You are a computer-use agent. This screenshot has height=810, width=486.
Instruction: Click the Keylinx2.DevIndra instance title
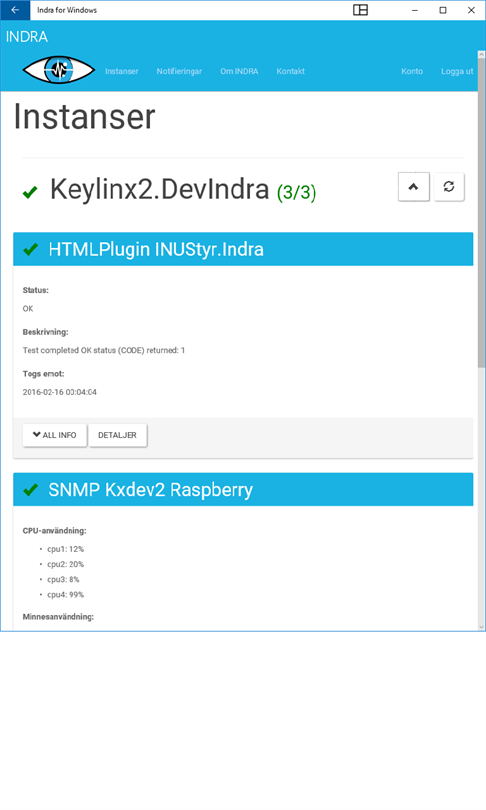pos(160,189)
